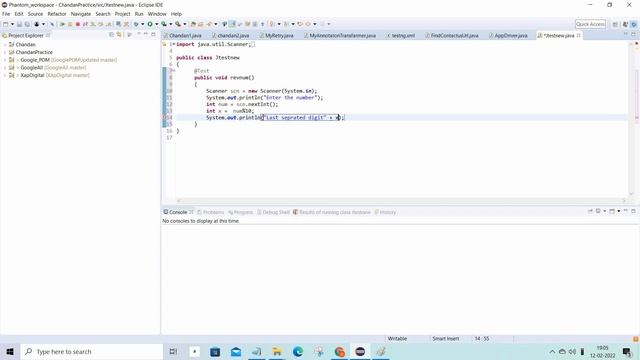Click the Open Type toolbar icon
The image size is (640, 360).
[x=193, y=24]
